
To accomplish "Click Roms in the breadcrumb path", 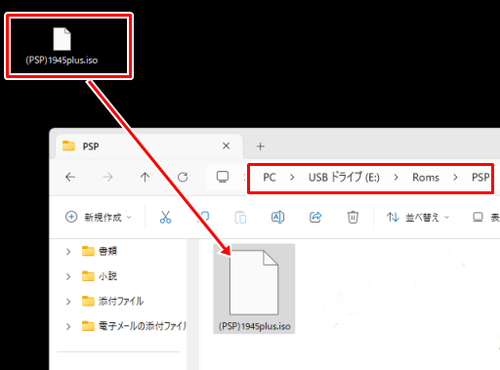I will pos(426,177).
